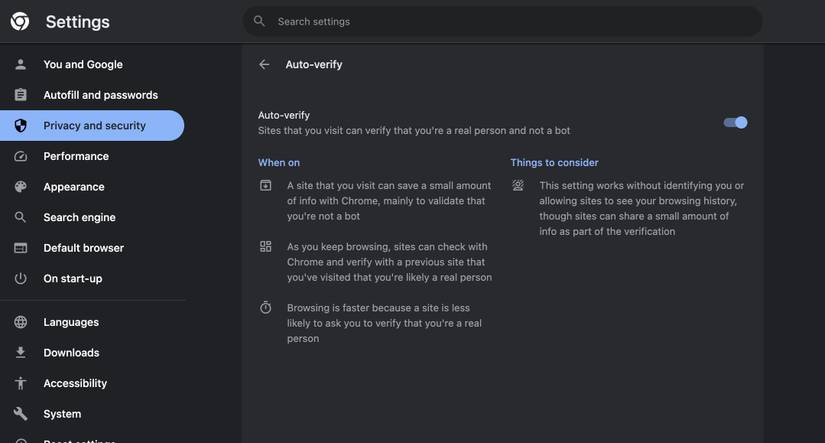
Task: Click the Chrome logo icon
Action: (20, 21)
